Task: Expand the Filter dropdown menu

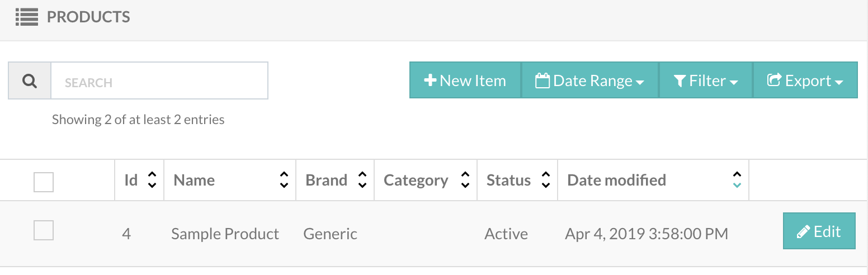Action: click(706, 80)
